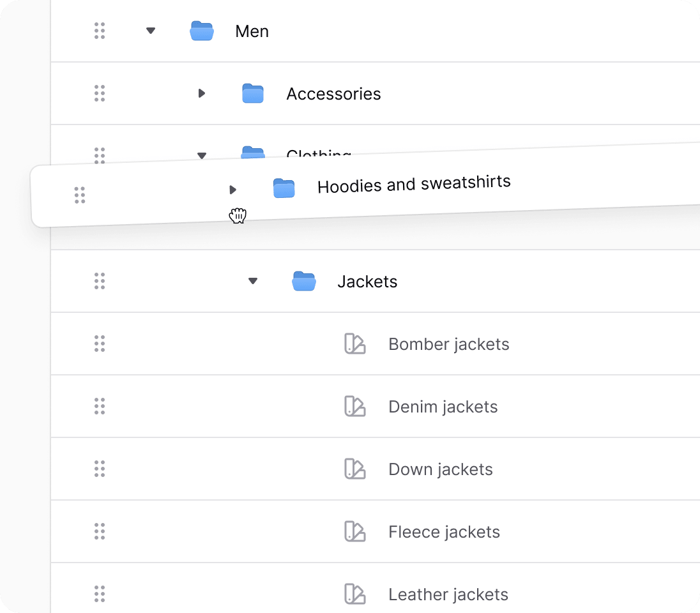Click the Denim jackets page icon
Viewport: 700px width, 613px height.
click(355, 406)
